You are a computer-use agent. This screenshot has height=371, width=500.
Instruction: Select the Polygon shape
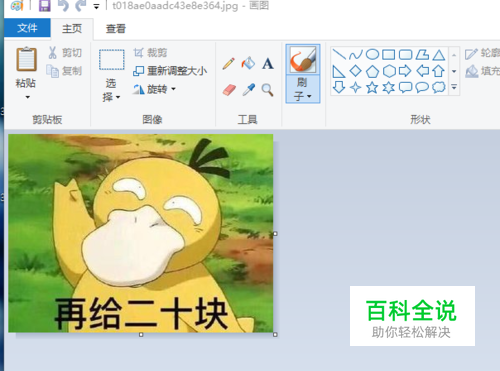pyautogui.click(x=422, y=54)
